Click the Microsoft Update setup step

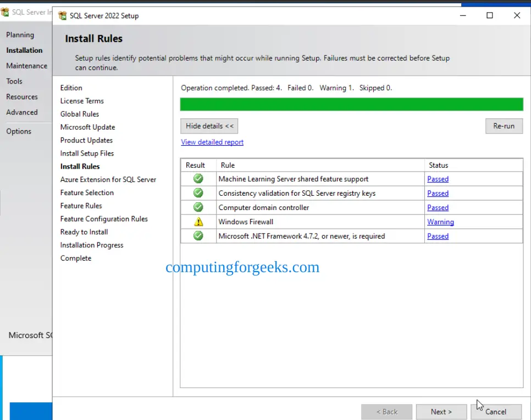pyautogui.click(x=88, y=127)
